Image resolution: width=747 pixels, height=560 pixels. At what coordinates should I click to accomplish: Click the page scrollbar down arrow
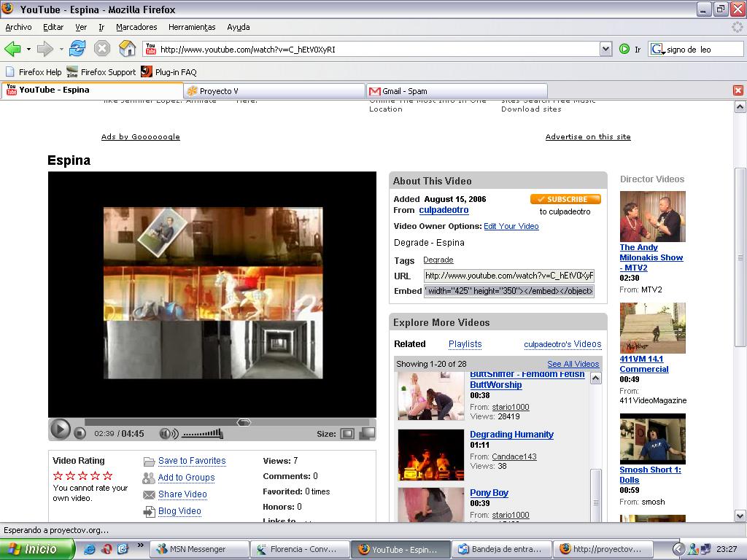coord(740,516)
